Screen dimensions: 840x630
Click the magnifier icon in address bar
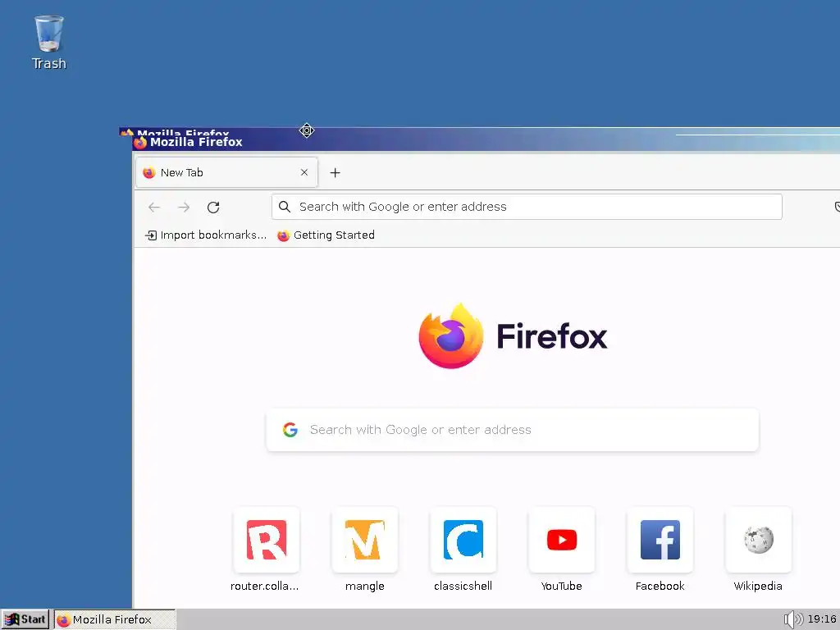click(x=285, y=207)
